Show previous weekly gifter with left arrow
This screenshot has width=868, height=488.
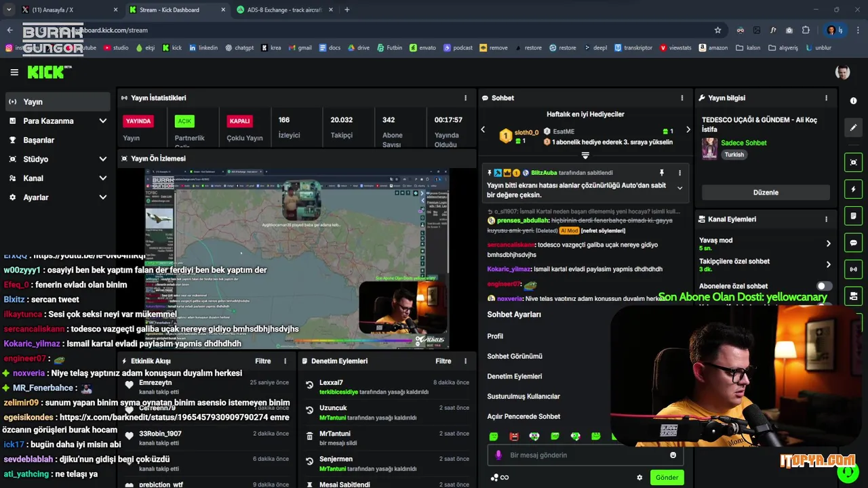pyautogui.click(x=483, y=129)
